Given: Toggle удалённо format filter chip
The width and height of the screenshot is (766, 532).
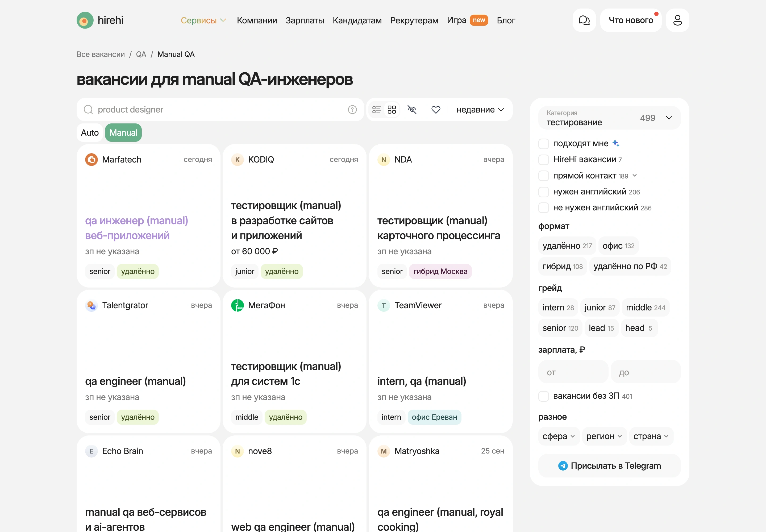Looking at the screenshot, I should click(x=567, y=246).
